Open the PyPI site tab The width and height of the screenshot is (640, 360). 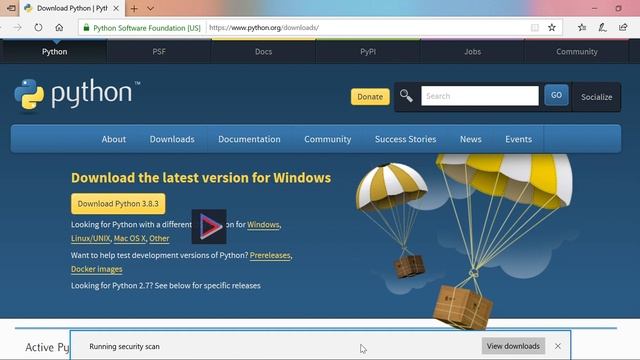point(368,51)
